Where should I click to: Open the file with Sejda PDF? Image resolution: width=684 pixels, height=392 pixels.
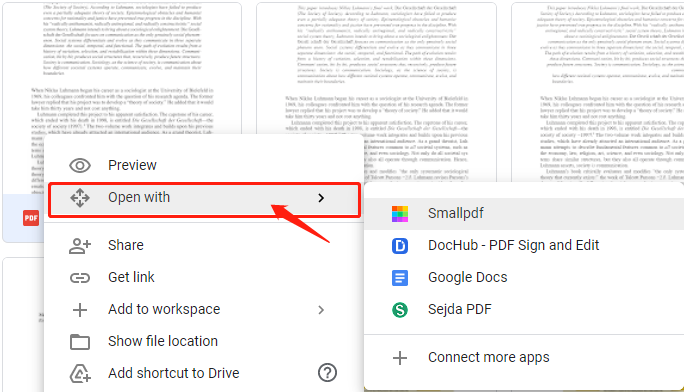[x=524, y=310]
